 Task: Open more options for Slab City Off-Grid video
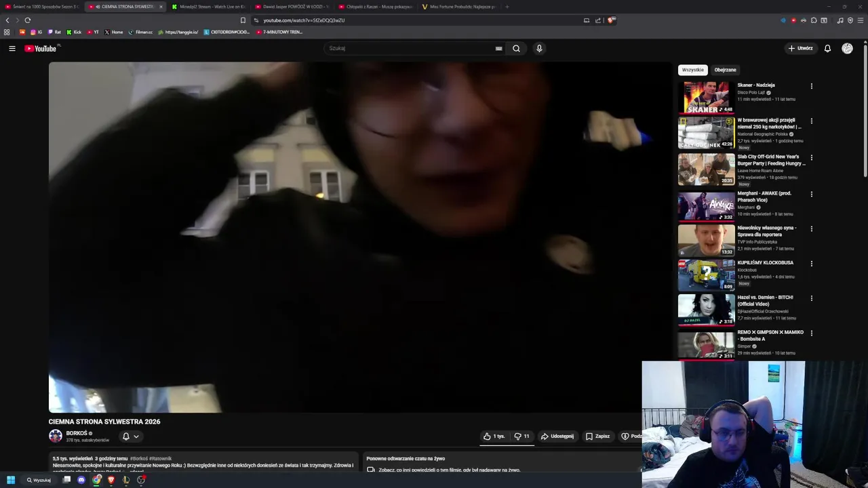coord(811,158)
